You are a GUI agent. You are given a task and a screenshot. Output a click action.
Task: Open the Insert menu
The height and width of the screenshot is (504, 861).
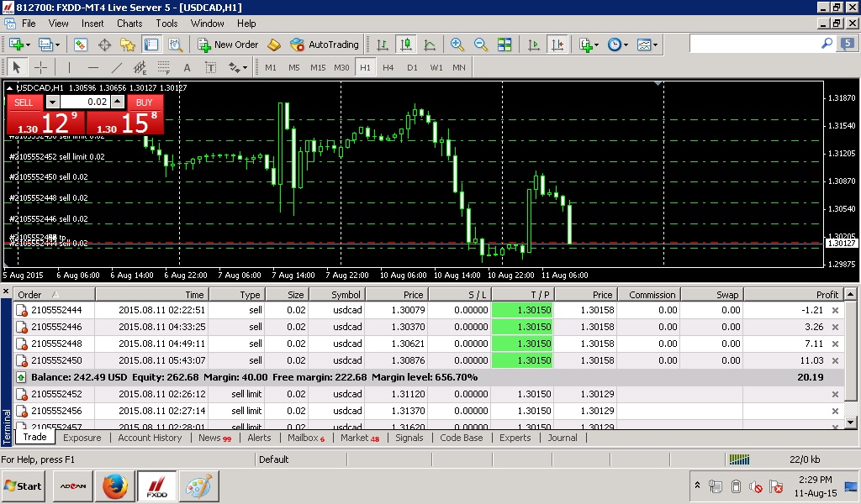[x=92, y=24]
